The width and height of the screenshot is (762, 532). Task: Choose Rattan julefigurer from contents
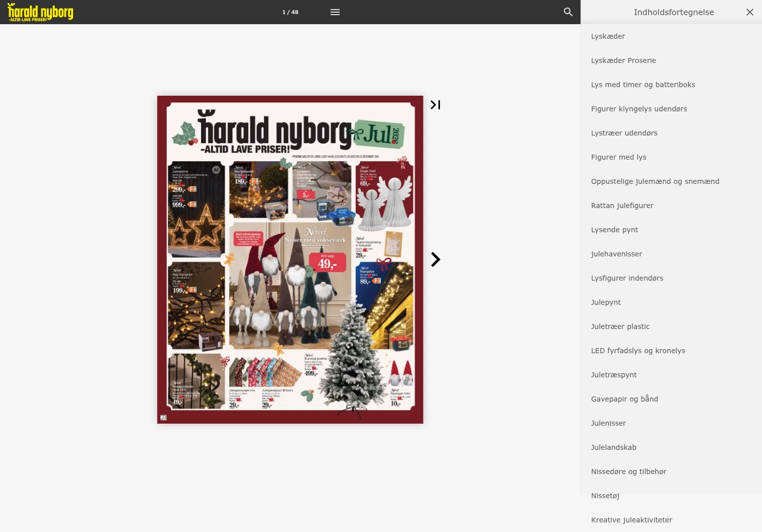[671, 206]
